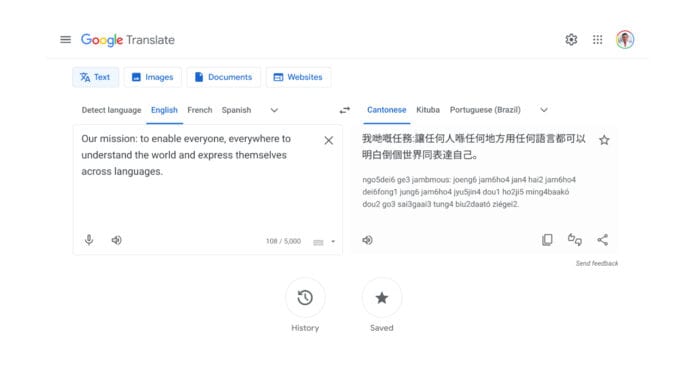This screenshot has height=390, width=694.
Task: Open the Google apps grid
Action: (598, 40)
